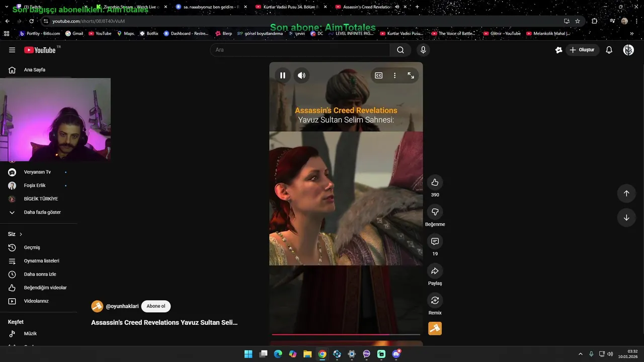Go to the next Short with down arrow

[x=626, y=218]
